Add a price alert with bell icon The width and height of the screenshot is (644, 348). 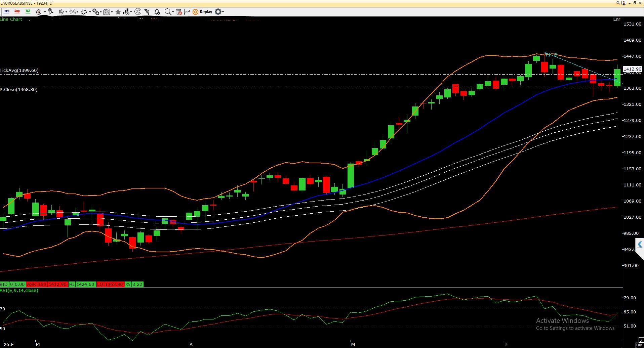pyautogui.click(x=157, y=12)
